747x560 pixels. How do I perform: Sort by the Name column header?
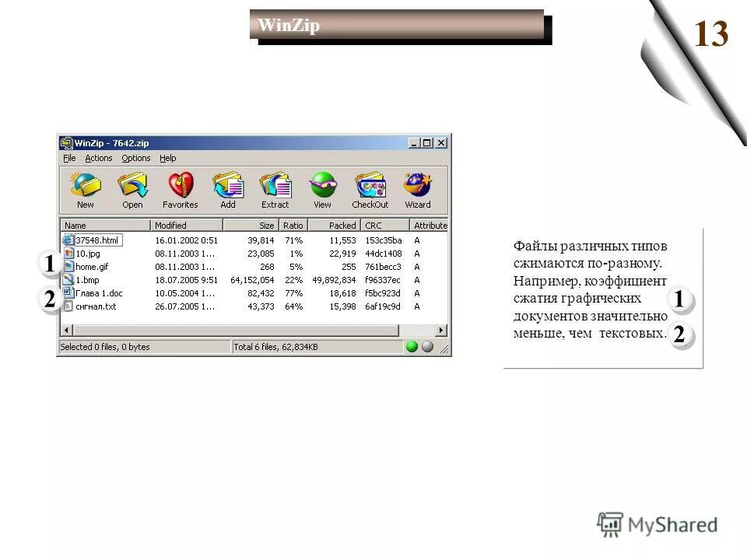(x=105, y=226)
